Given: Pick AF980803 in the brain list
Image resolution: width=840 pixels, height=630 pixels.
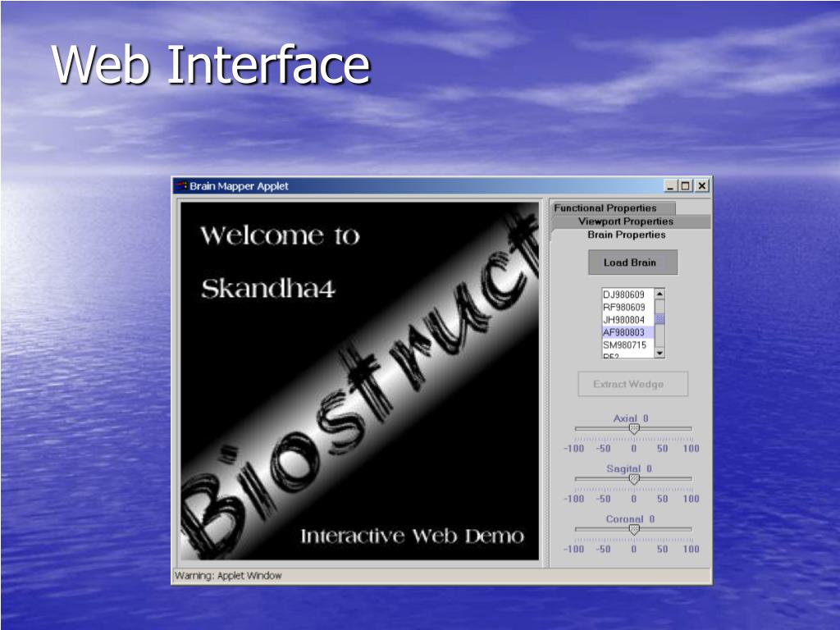Looking at the screenshot, I should (628, 332).
